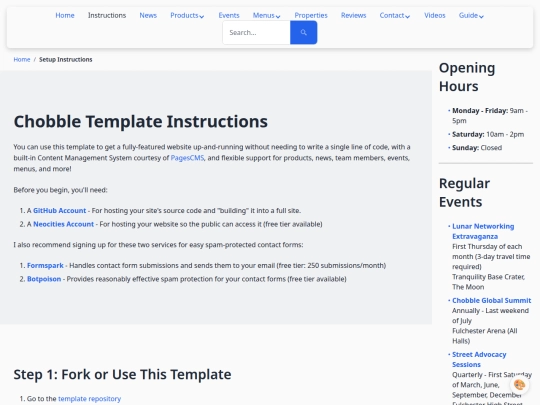Screen dimensions: 540x405
Task: Click 'Tranquility Base Crater, The Moon' text
Action: click(x=488, y=282)
